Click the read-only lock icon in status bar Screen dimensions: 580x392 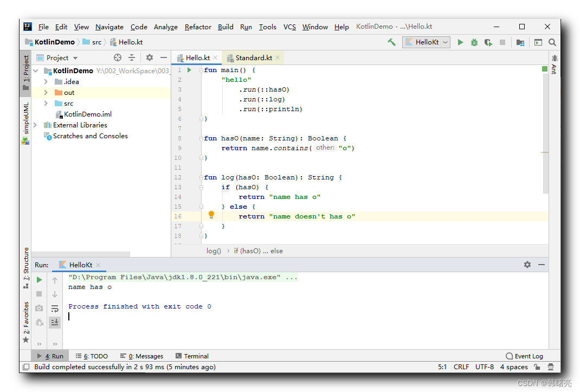pyautogui.click(x=537, y=367)
